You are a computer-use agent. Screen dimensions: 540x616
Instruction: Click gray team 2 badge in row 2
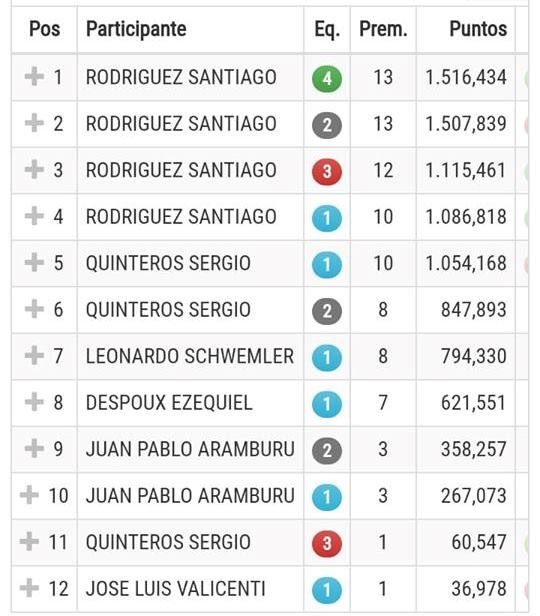(327, 125)
